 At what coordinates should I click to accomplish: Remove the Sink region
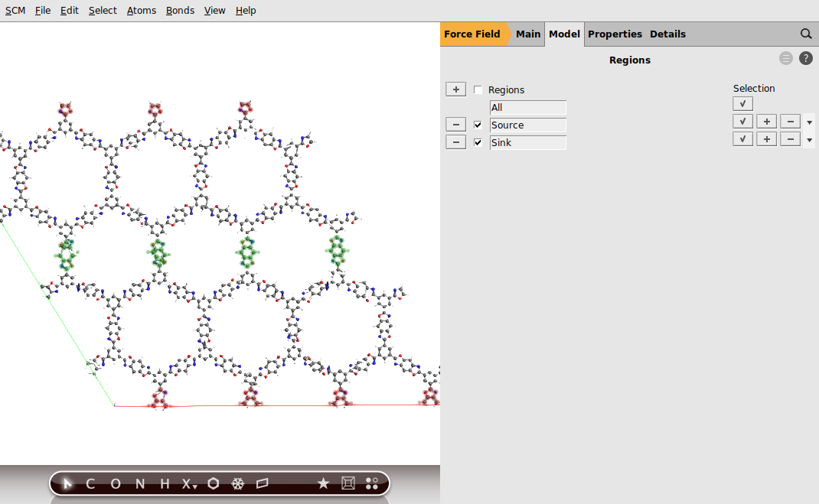coord(456,142)
